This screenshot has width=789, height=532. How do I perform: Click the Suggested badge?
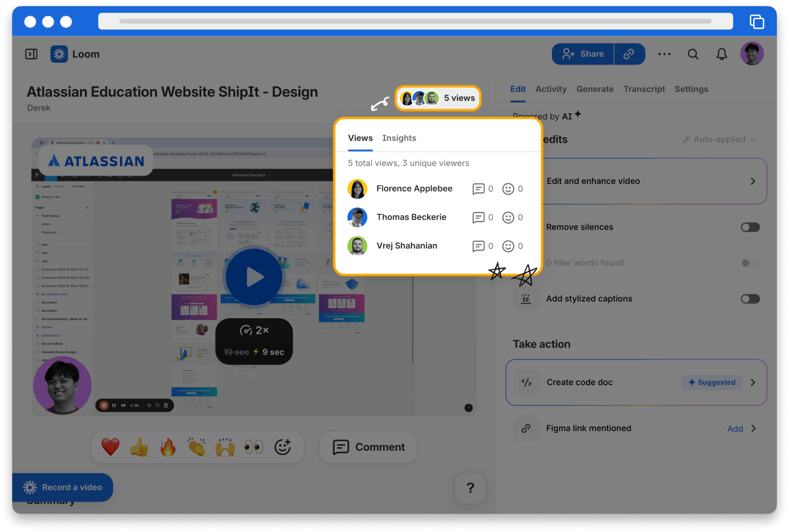(x=712, y=382)
